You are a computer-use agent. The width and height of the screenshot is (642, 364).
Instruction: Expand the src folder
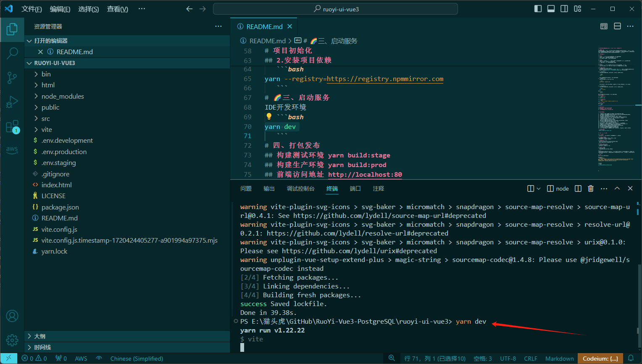[45, 118]
